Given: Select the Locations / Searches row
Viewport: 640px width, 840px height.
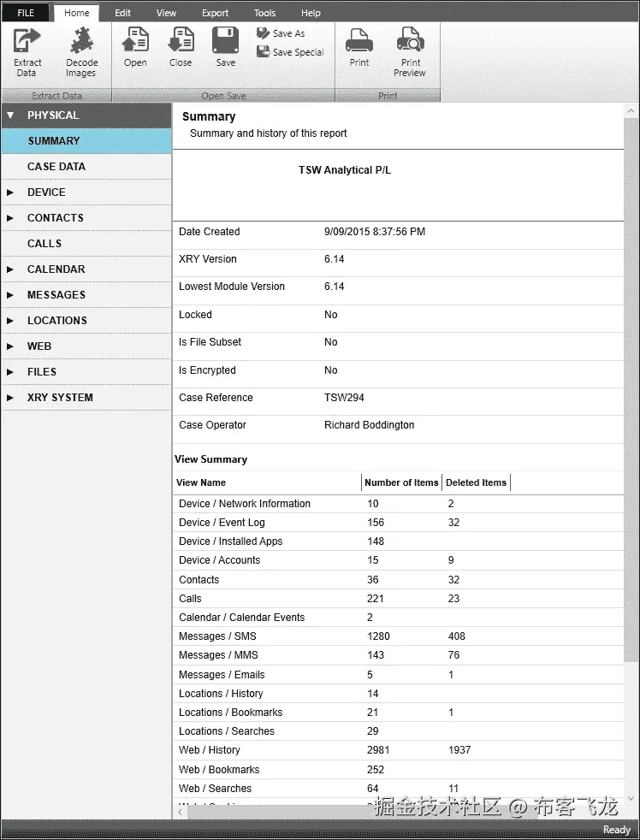Looking at the screenshot, I should coord(398,731).
